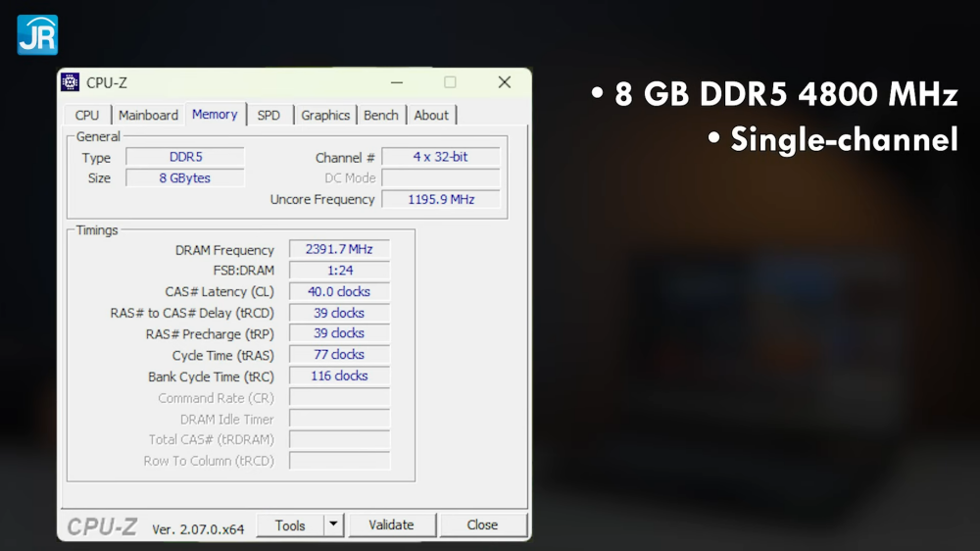
Task: Click the empty DRAM Idle Timer field
Action: pyautogui.click(x=339, y=419)
